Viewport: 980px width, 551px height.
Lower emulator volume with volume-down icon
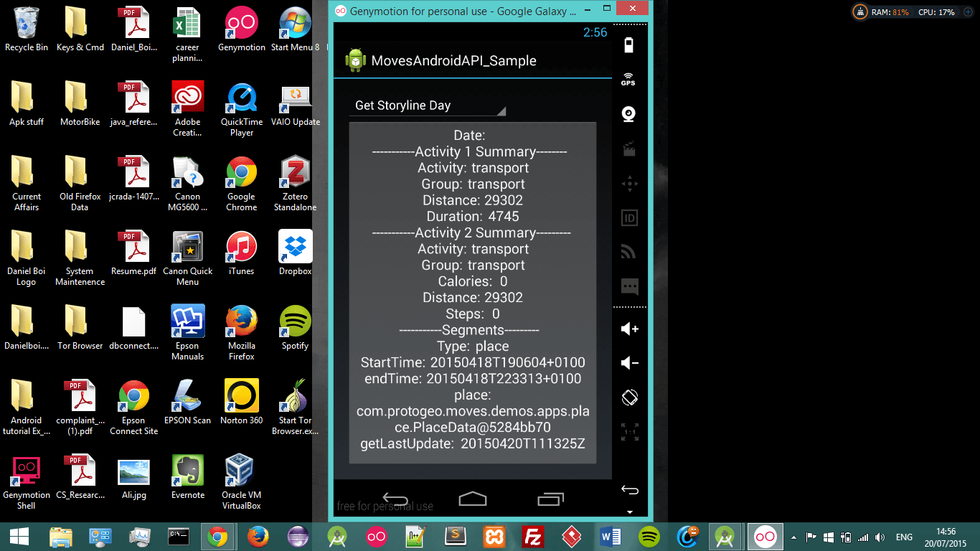pos(629,363)
